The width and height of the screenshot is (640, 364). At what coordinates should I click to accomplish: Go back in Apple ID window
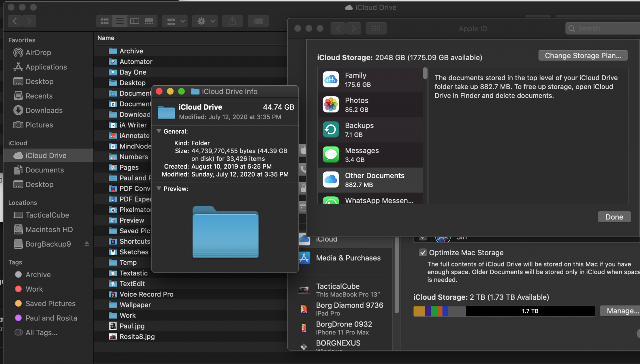click(338, 28)
